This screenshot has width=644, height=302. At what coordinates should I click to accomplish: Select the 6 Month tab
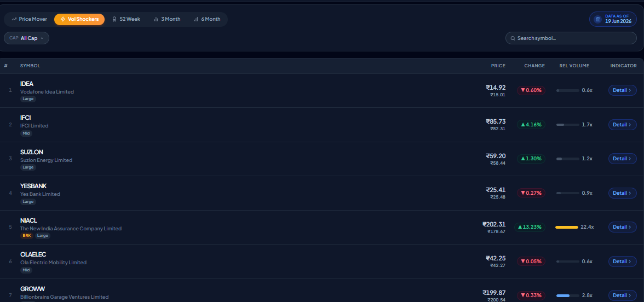tap(207, 19)
